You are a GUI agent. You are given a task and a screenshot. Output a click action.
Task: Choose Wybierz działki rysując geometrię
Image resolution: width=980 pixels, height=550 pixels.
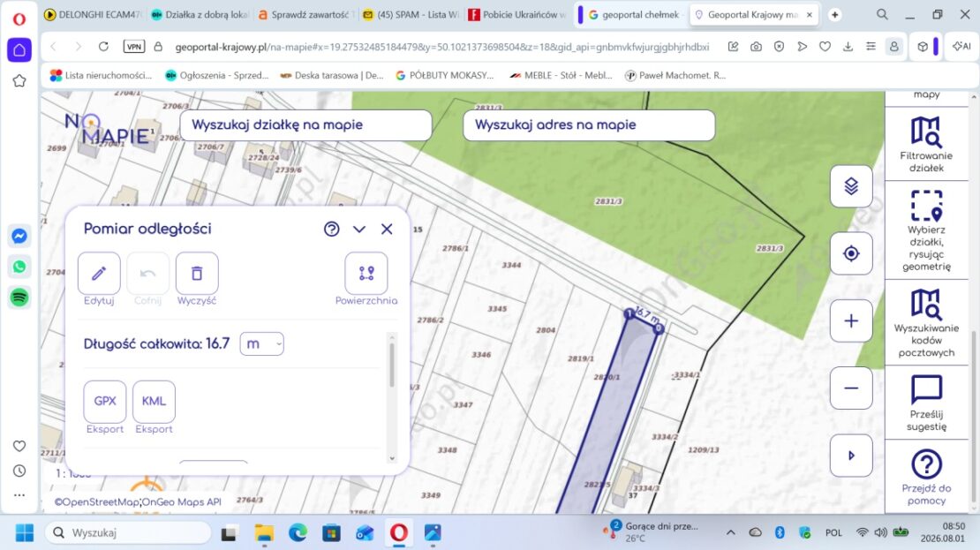tap(926, 230)
